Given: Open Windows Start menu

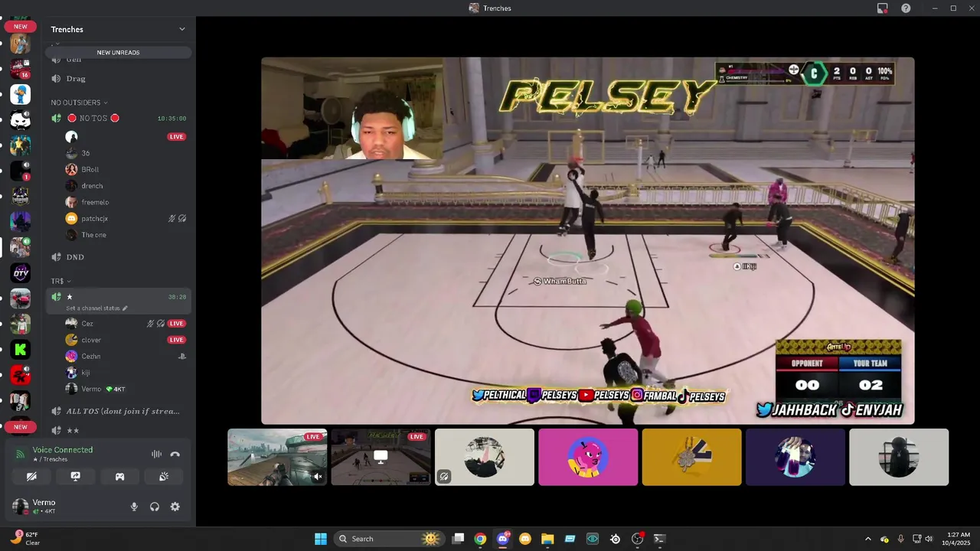Looking at the screenshot, I should [321, 539].
